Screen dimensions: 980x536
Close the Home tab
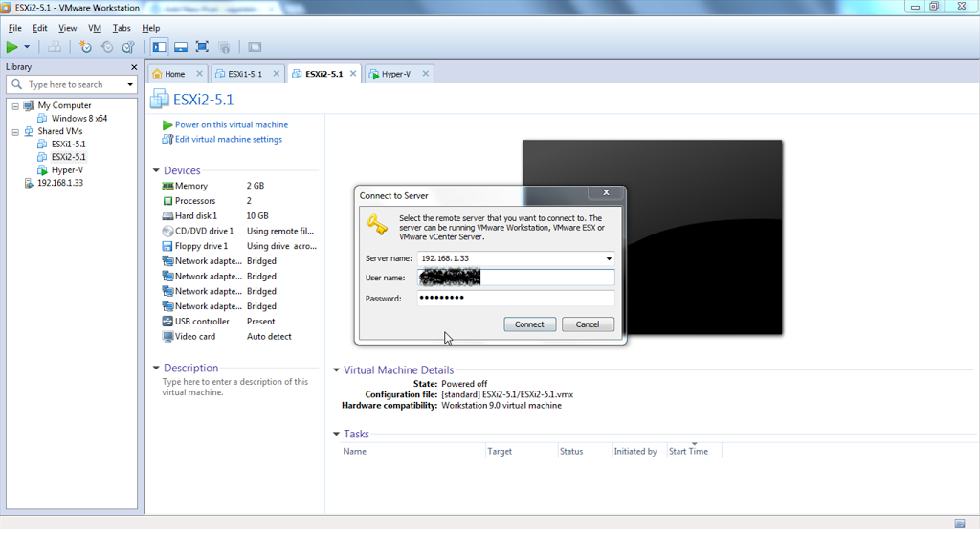coord(199,73)
